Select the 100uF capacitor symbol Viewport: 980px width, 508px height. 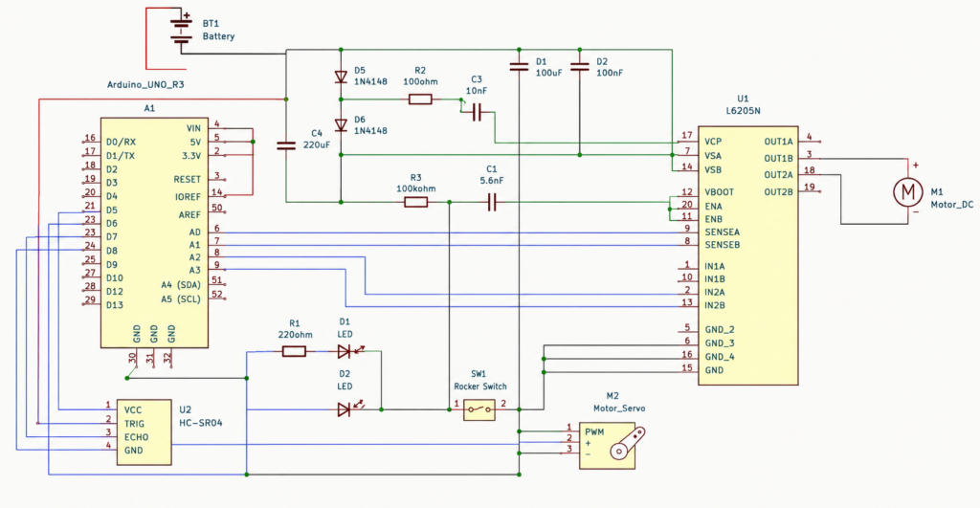tap(519, 66)
